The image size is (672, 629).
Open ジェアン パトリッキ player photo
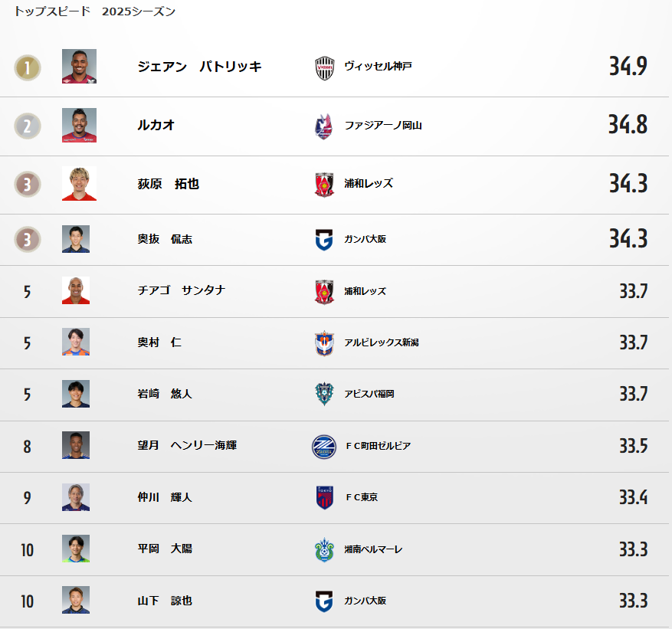[79, 66]
